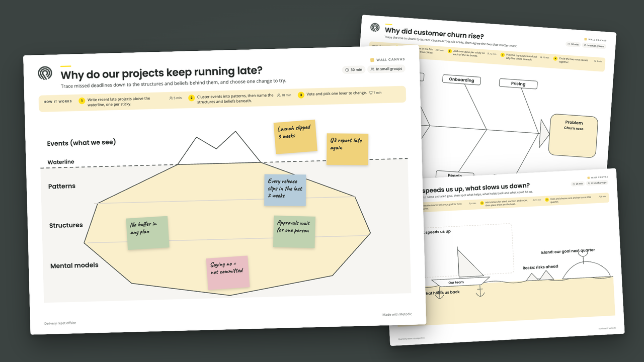Click 'Write recent late projects above the waterline' step text

(119, 101)
